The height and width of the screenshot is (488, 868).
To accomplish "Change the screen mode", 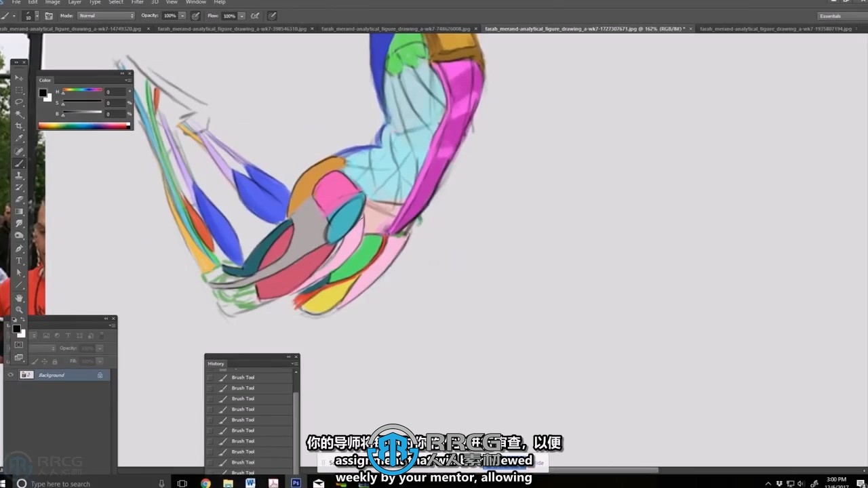I will click(19, 357).
